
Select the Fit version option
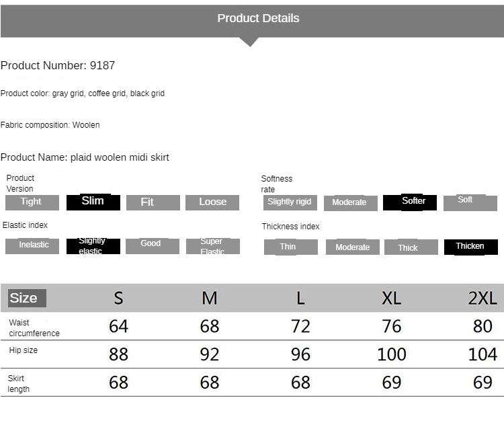click(153, 202)
